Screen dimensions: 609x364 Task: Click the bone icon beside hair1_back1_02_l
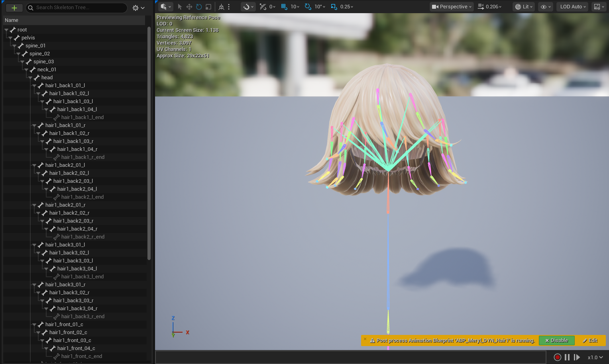point(45,94)
